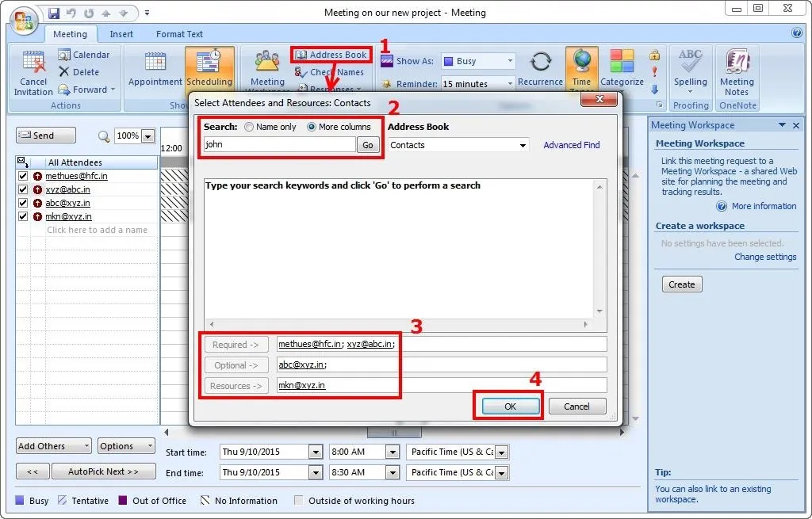Click Go to run the search

pos(368,145)
